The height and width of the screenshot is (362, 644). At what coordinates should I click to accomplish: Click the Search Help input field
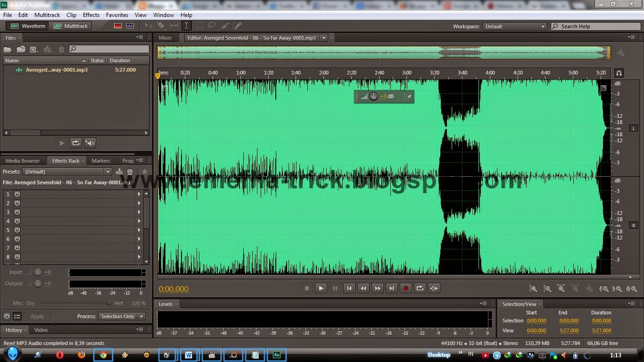(594, 26)
